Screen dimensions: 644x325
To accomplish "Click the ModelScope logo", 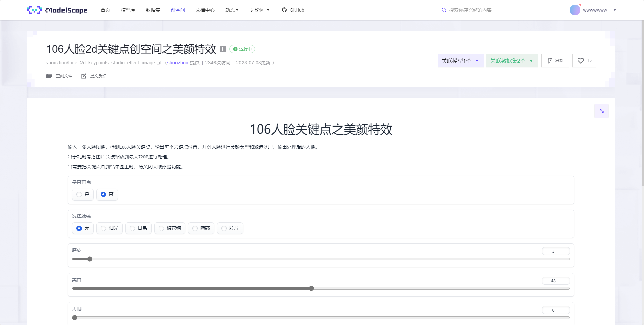I will tap(57, 10).
